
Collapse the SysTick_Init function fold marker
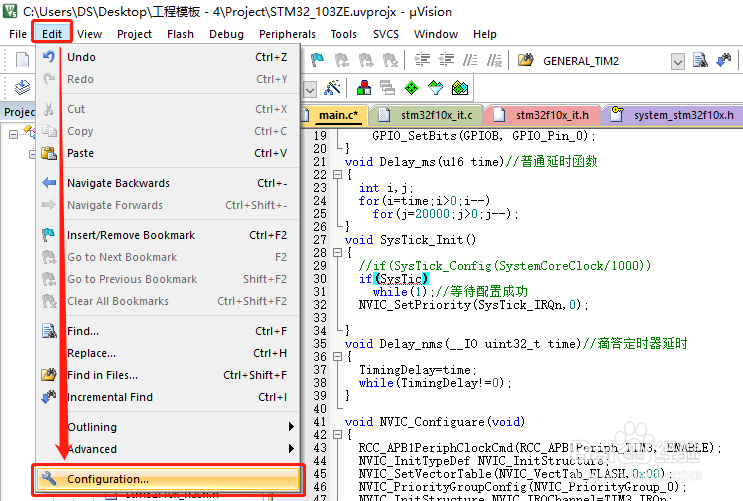coord(337,253)
